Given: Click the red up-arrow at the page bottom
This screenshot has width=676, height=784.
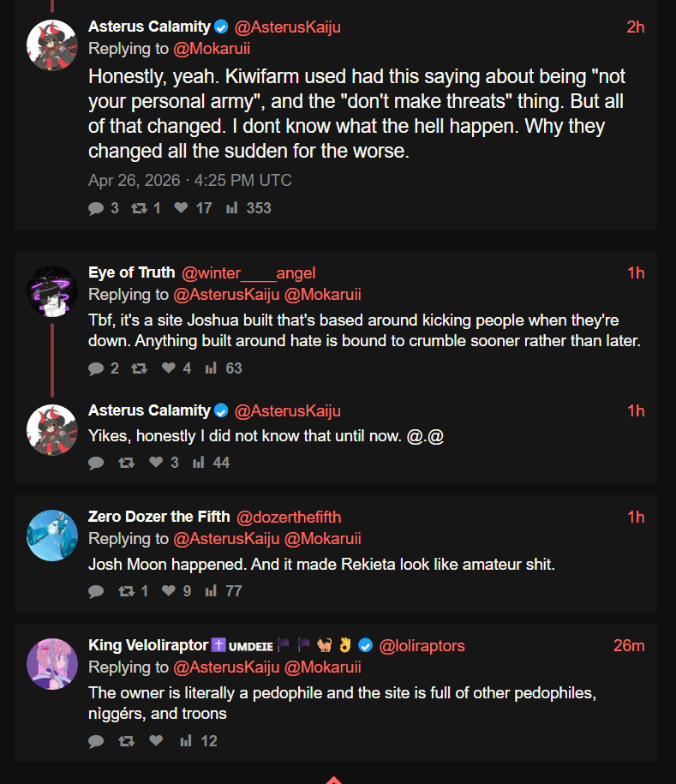Looking at the screenshot, I should [333, 780].
